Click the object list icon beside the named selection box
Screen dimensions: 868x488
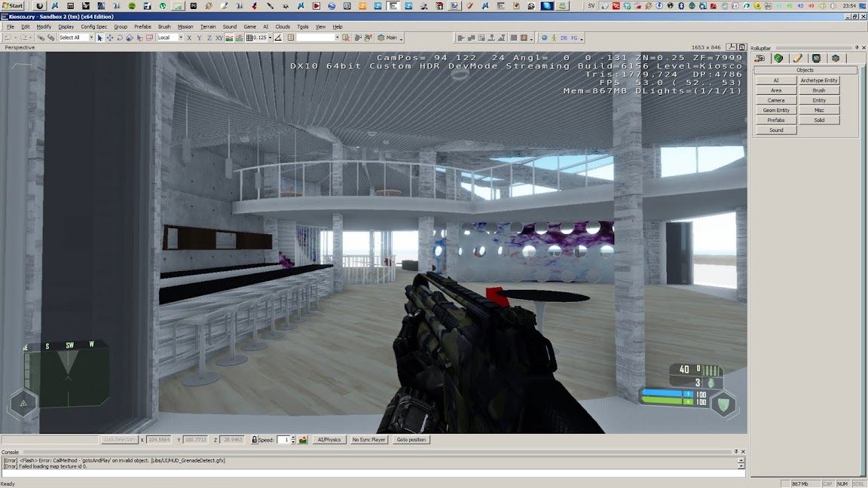click(291, 38)
